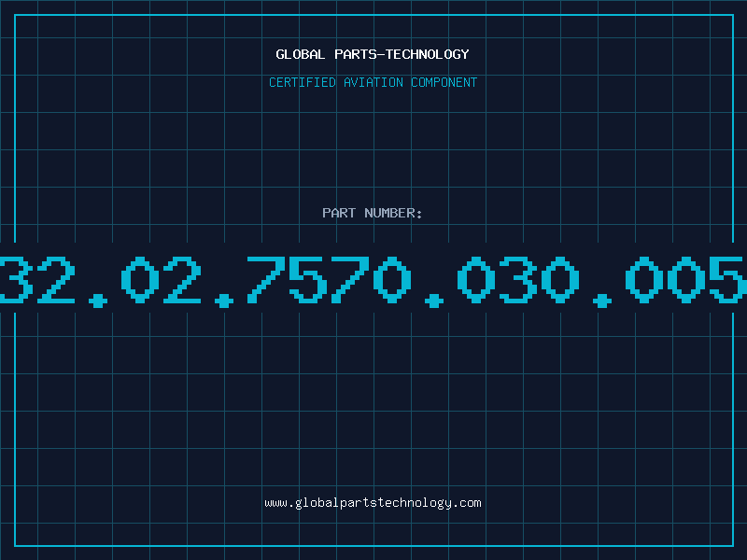Click the 030 segment of part number
This screenshot has height=560, width=747.
518,279
